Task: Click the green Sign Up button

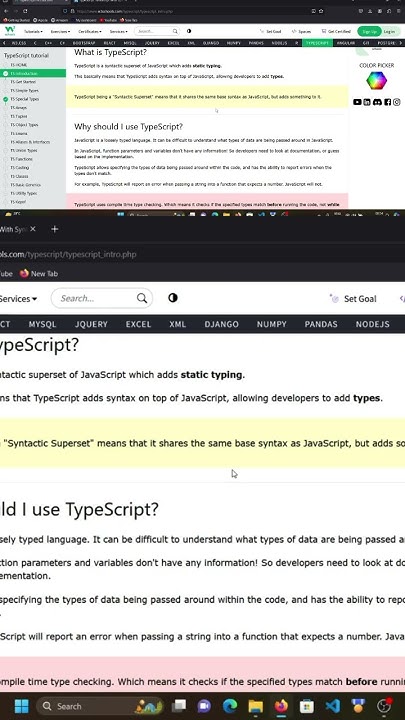Action: point(369,31)
